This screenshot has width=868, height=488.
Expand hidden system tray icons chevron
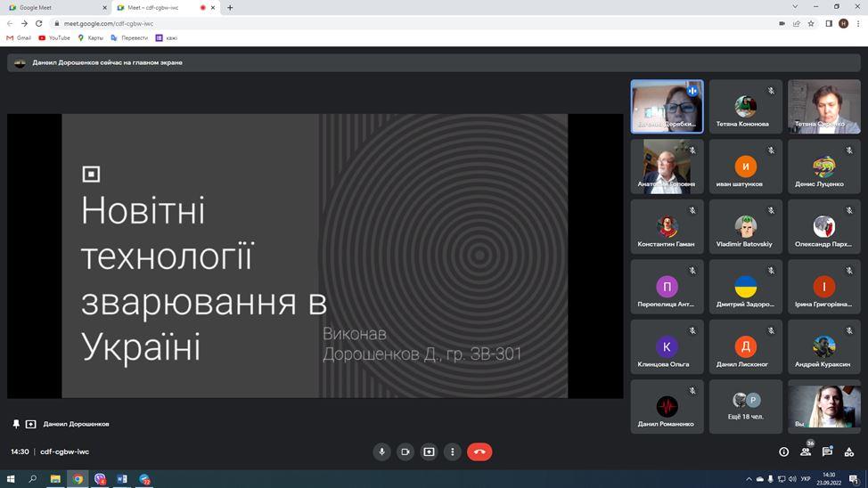(x=749, y=478)
